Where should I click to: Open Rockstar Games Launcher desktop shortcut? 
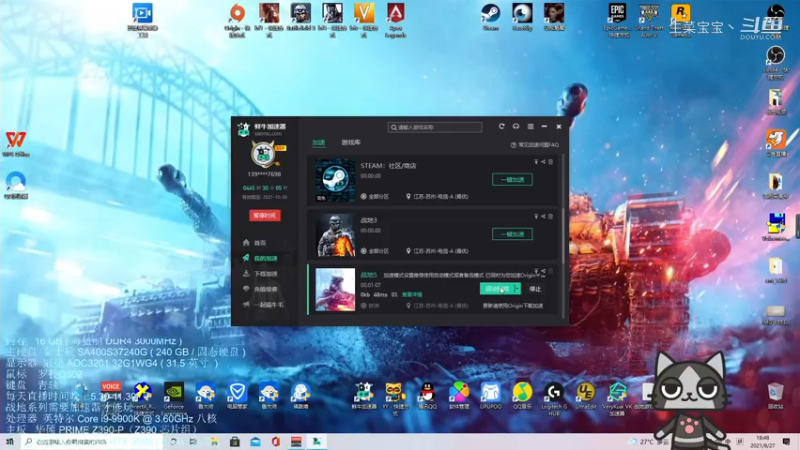[681, 20]
